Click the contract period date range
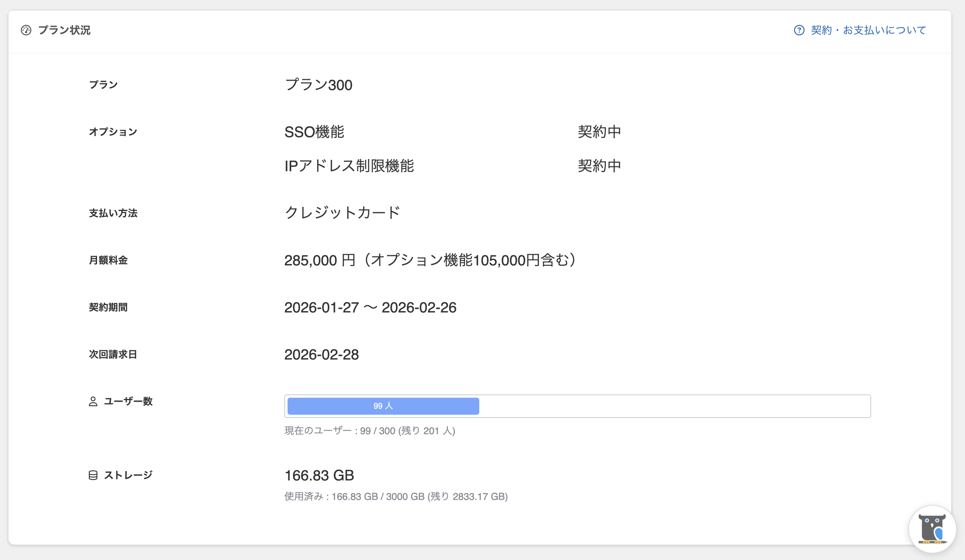The height and width of the screenshot is (560, 965). pos(370,308)
